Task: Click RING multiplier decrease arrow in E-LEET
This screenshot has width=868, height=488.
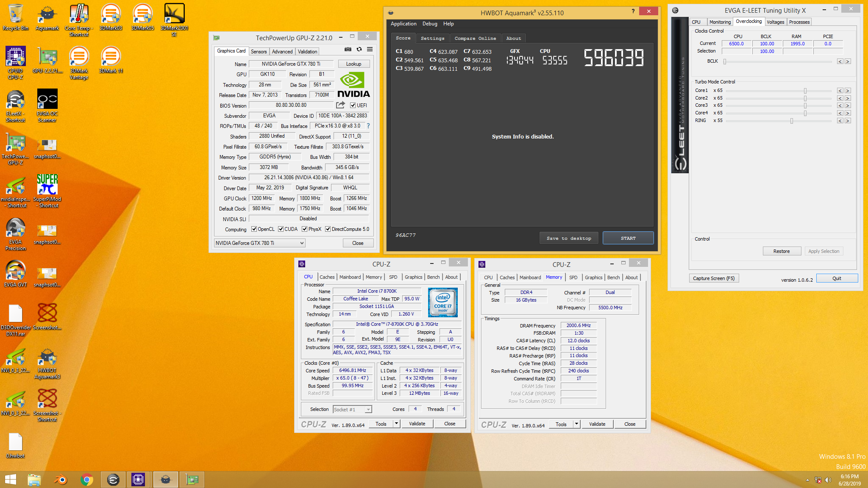Action: point(840,121)
